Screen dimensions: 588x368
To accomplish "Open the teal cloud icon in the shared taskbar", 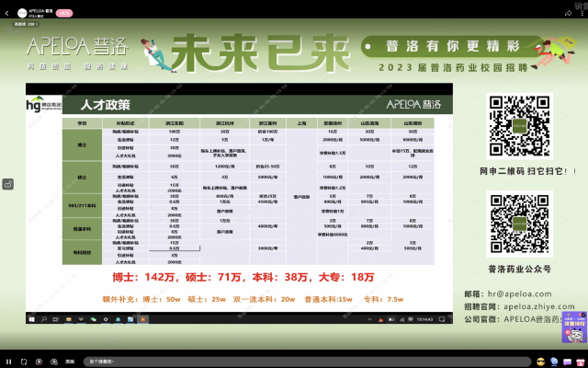I will coord(119,319).
